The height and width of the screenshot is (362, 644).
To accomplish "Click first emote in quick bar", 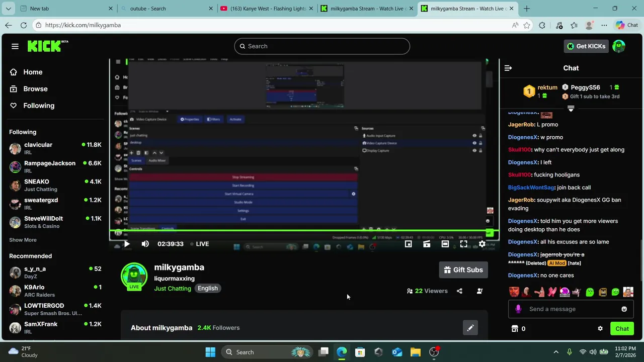I will coord(514,292).
